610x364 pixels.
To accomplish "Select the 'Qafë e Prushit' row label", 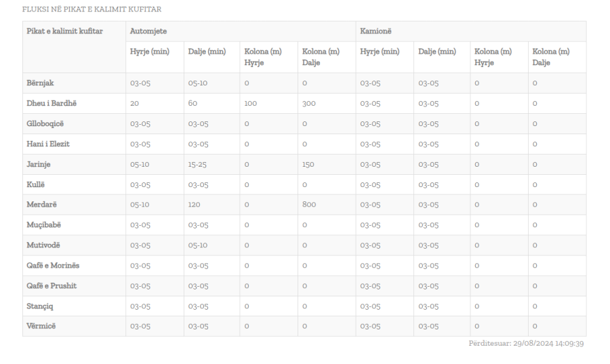I will pyautogui.click(x=52, y=286).
